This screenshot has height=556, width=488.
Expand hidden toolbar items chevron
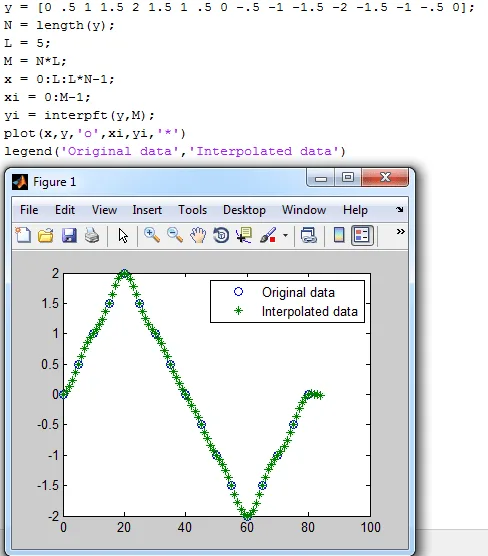[x=400, y=232]
